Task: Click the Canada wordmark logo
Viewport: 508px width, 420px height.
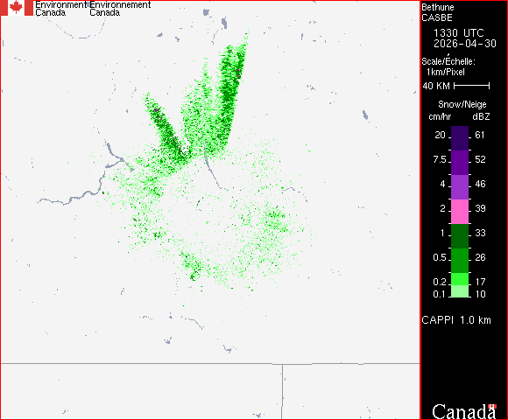Action: 464,411
